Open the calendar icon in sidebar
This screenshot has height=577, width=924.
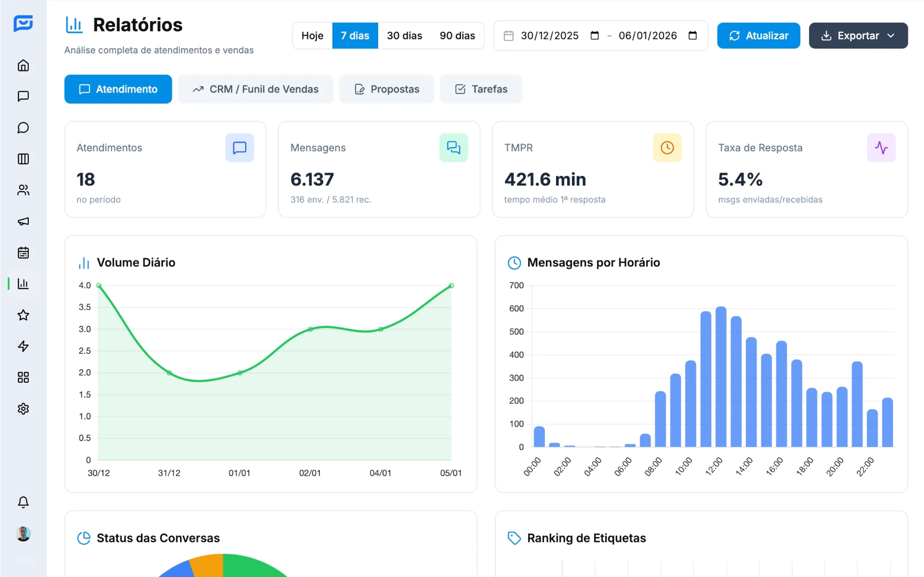coord(23,252)
